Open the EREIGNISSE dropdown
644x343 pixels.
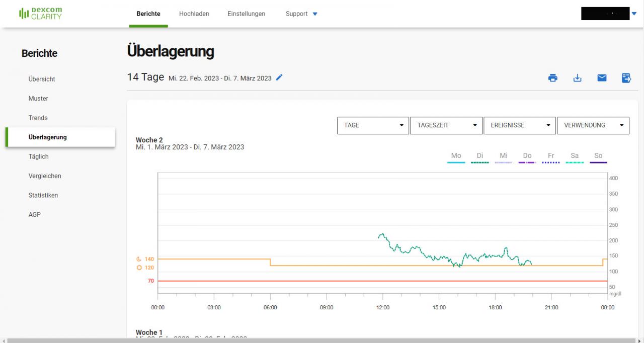(x=519, y=126)
